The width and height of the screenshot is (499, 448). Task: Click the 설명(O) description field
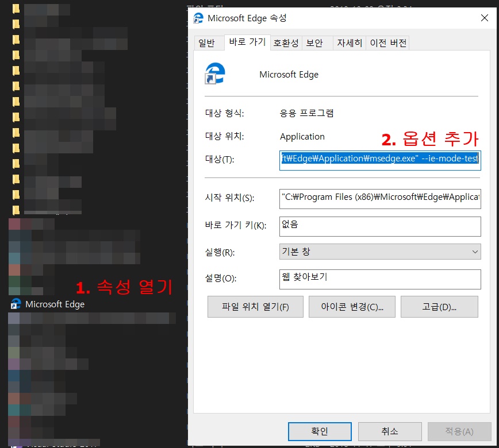point(380,279)
